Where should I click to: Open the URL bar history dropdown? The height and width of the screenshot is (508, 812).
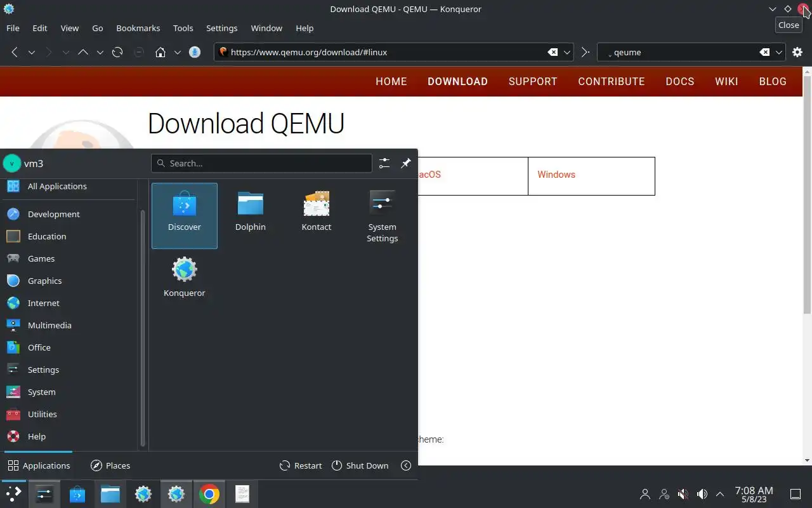(568, 52)
